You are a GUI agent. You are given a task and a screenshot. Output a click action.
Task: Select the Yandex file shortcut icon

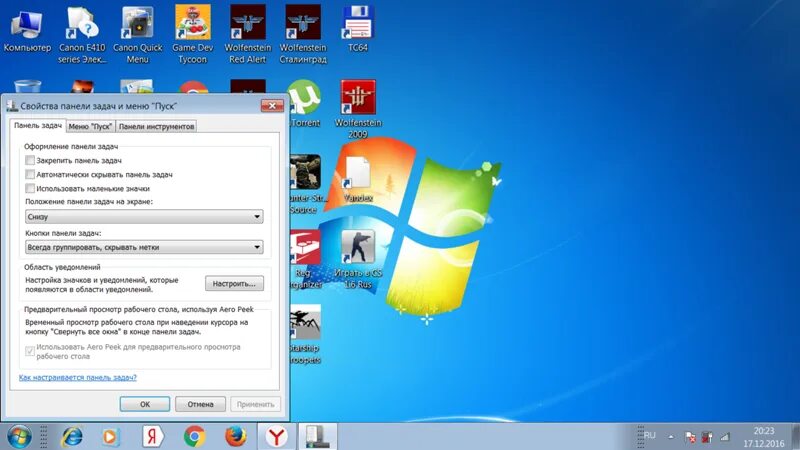click(x=358, y=179)
